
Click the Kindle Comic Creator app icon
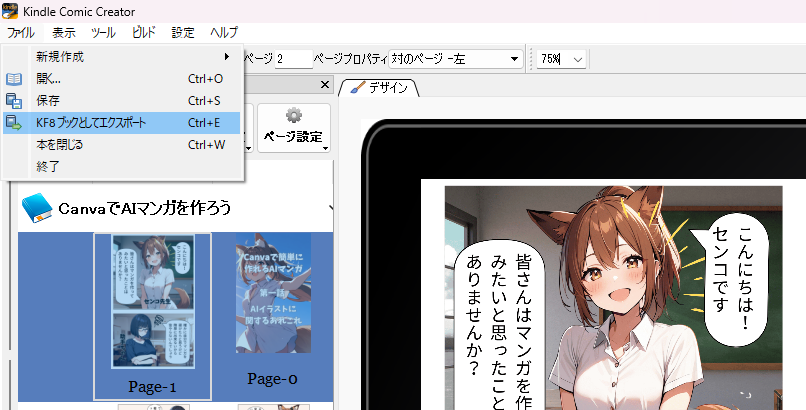click(x=10, y=10)
